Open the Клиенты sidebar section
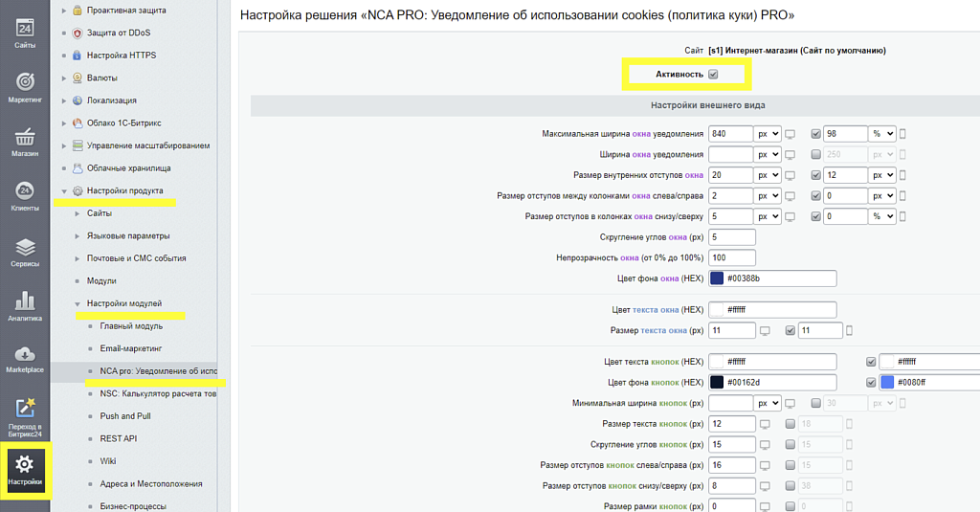 (25, 194)
